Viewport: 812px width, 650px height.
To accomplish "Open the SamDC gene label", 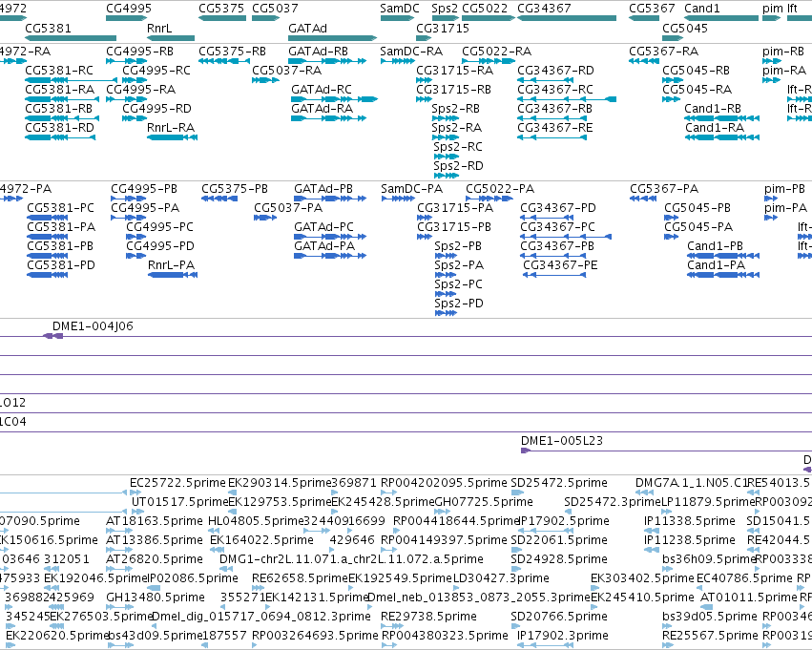I will 399,9.
